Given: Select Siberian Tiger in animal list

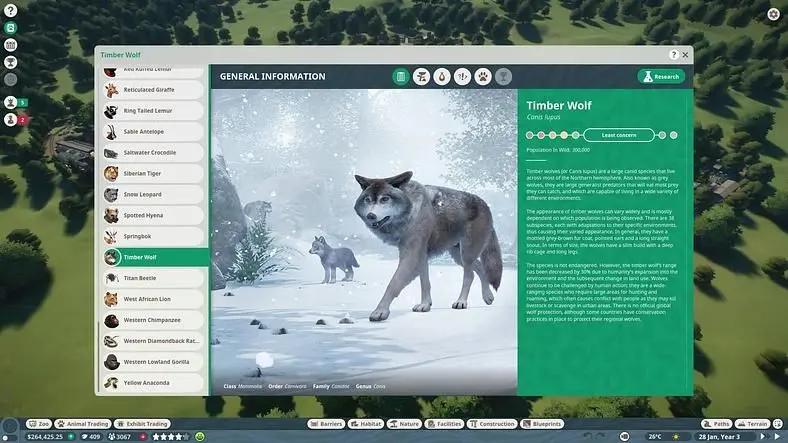Looking at the screenshot, I should 153,173.
